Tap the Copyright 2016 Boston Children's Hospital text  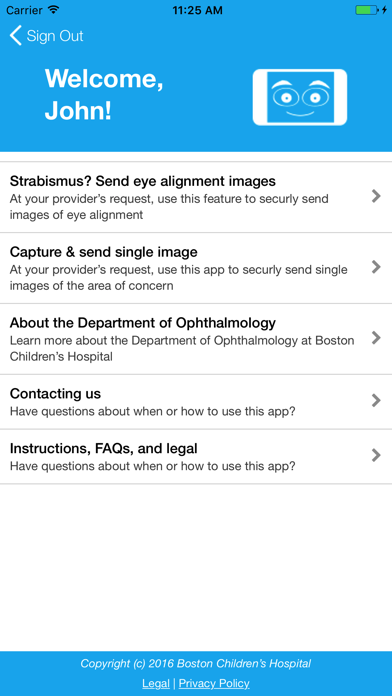click(x=196, y=664)
